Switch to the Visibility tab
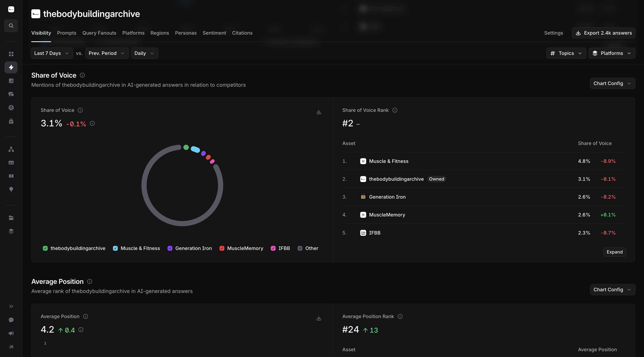Screen dimensions: 644x357 click(x=41, y=33)
